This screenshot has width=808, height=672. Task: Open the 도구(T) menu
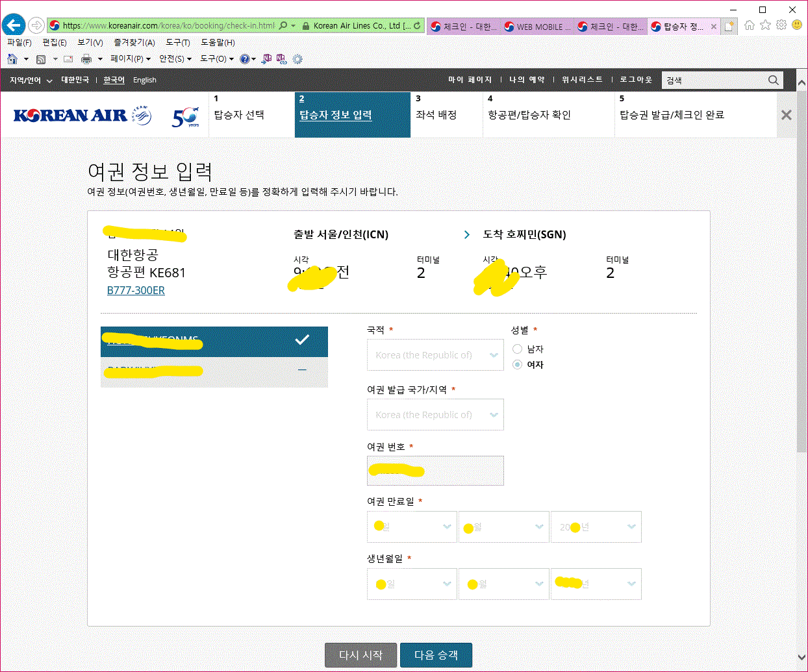(x=178, y=42)
